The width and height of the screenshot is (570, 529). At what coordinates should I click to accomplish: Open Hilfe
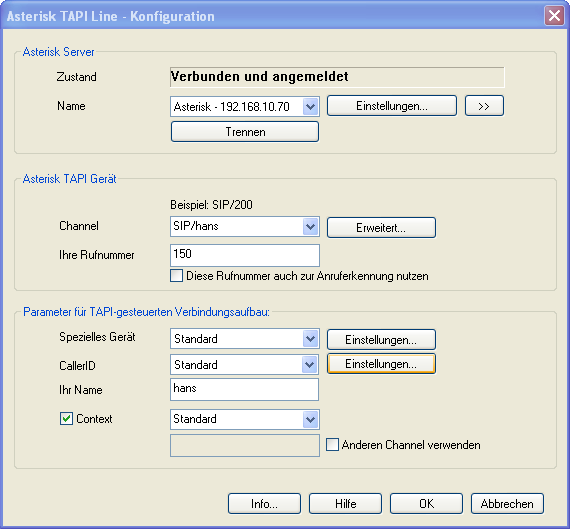click(x=345, y=504)
